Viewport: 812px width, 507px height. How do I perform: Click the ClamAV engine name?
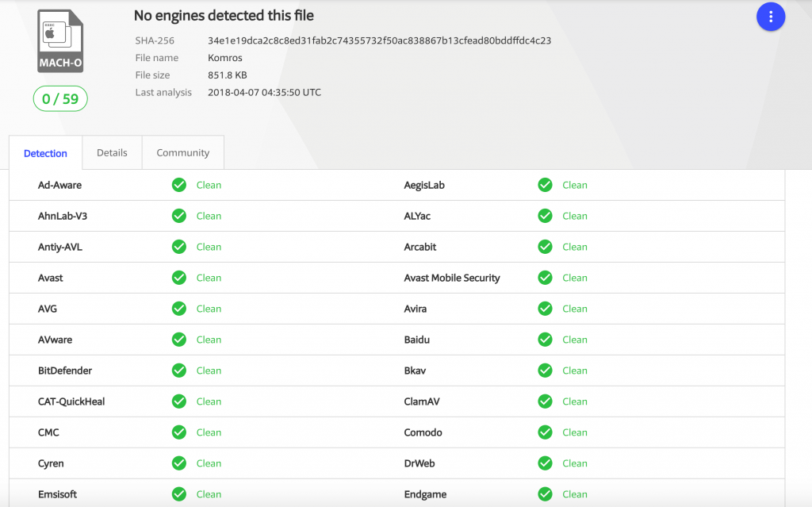[x=422, y=401]
